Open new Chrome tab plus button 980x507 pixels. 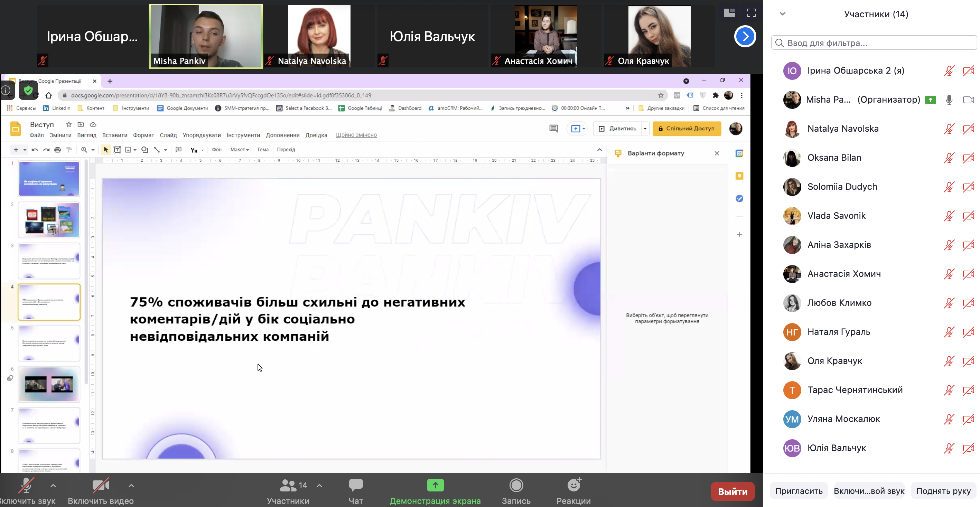coord(110,81)
